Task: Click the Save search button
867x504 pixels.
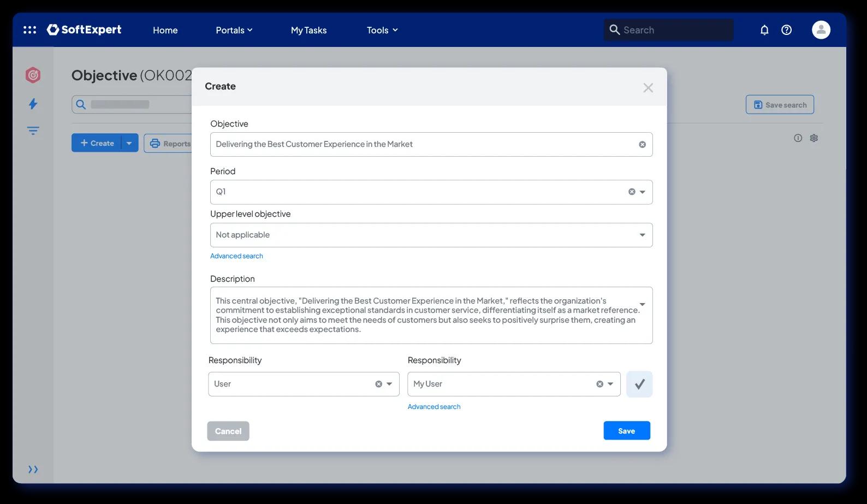Action: [780, 104]
